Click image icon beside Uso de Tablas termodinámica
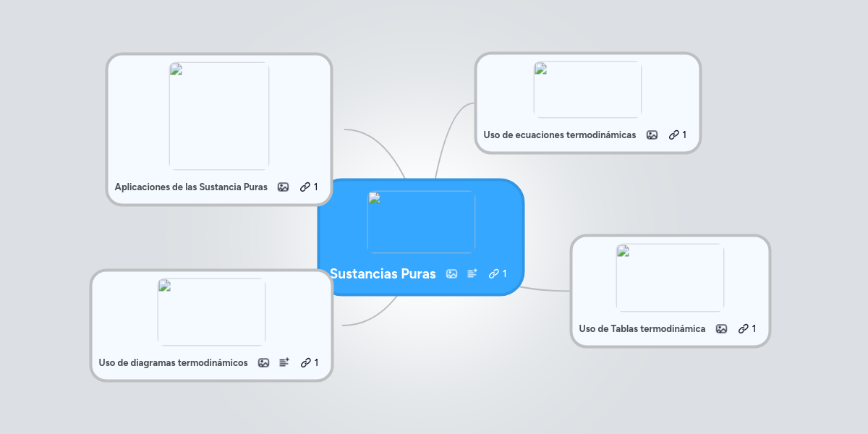 [x=721, y=328]
